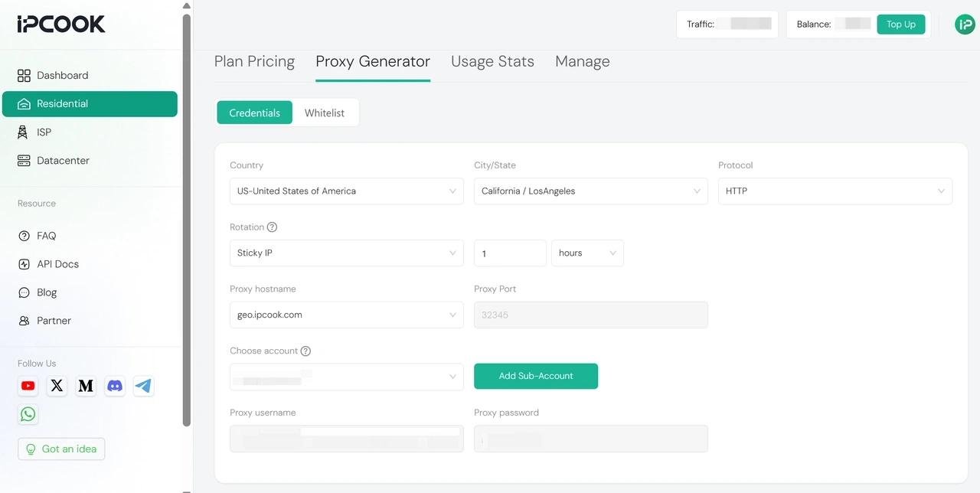Open the Datacenter sidebar item
Screen dimensions: 980x493
coord(90,161)
